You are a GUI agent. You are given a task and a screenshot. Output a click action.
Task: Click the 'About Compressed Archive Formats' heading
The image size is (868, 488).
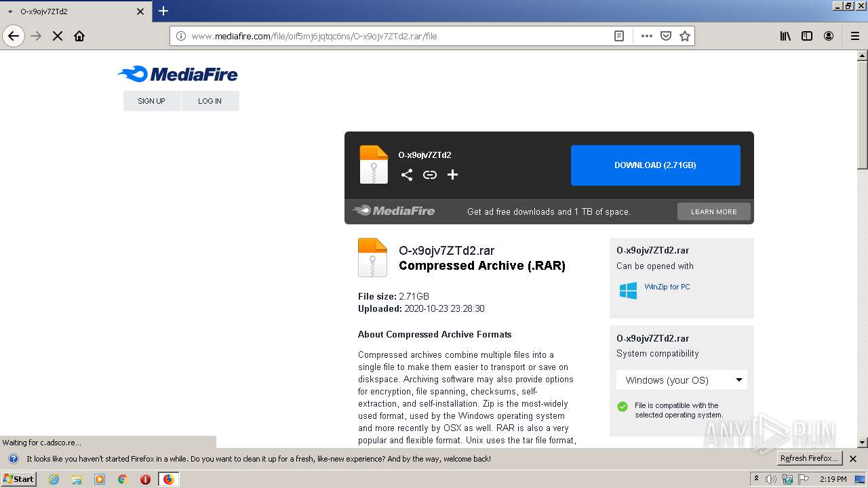[x=435, y=334]
